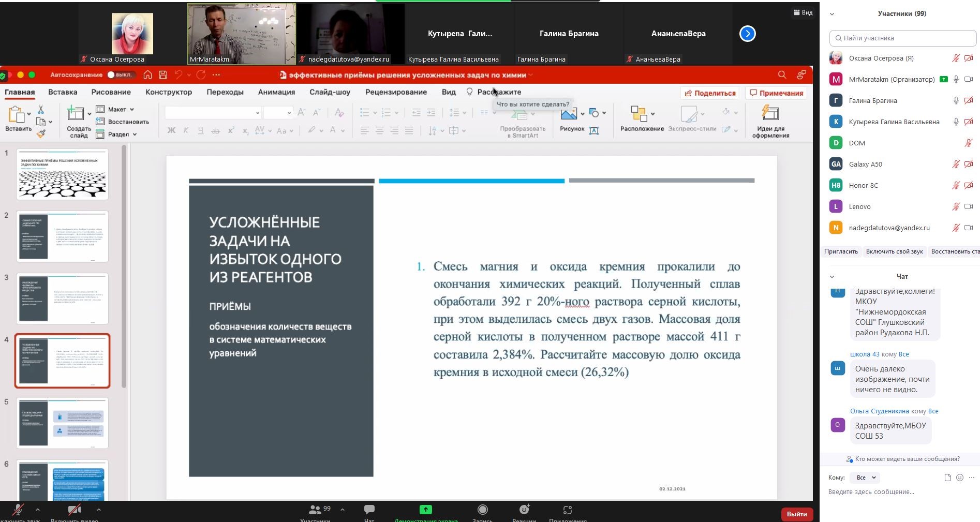This screenshot has width=980, height=522.
Task: Click the shape fill bucket icon
Action: pyautogui.click(x=726, y=111)
